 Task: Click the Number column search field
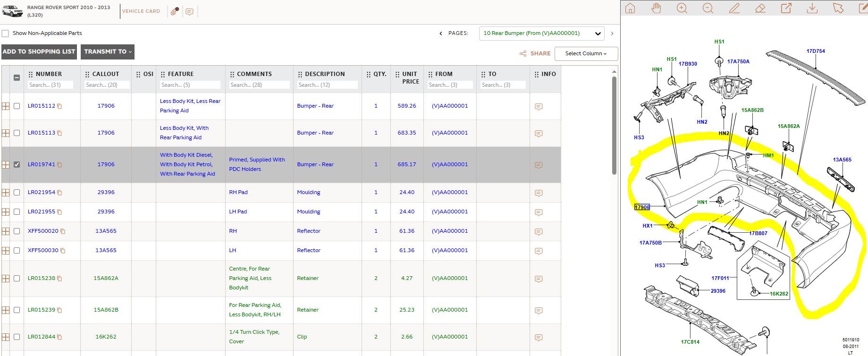tap(51, 85)
